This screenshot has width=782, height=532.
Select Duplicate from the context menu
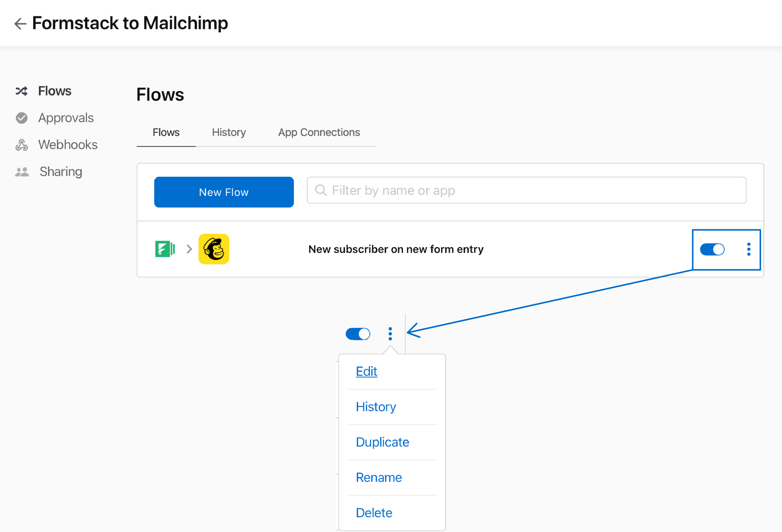(382, 442)
